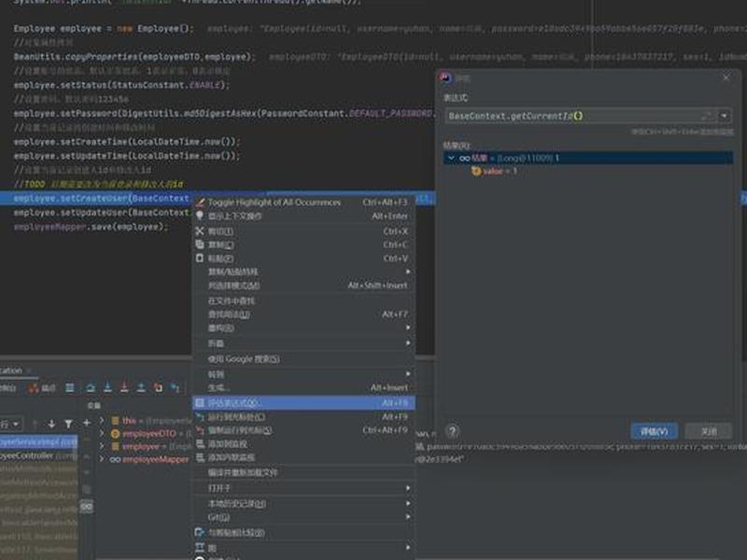Viewport: 747px width, 560px height.
Task: Select Toggle Highlight of All Occurrences
Action: 303,203
